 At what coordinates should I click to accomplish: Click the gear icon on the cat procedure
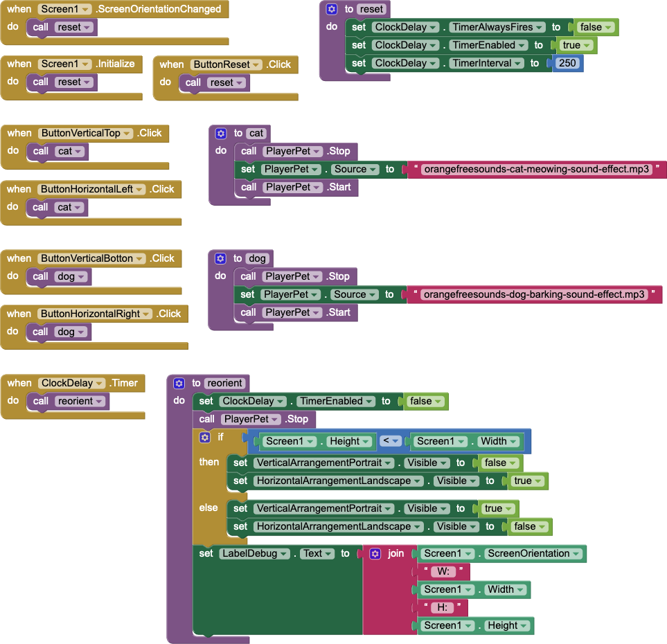220,133
